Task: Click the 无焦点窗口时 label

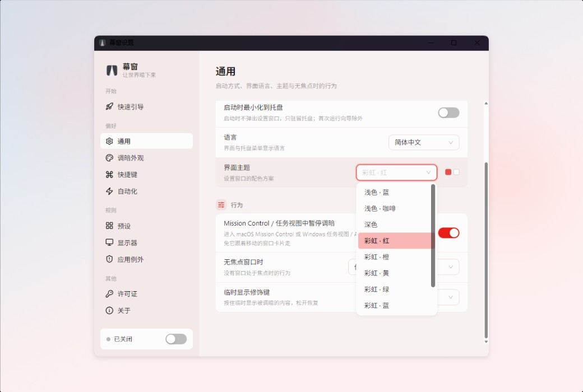Action: [243, 262]
